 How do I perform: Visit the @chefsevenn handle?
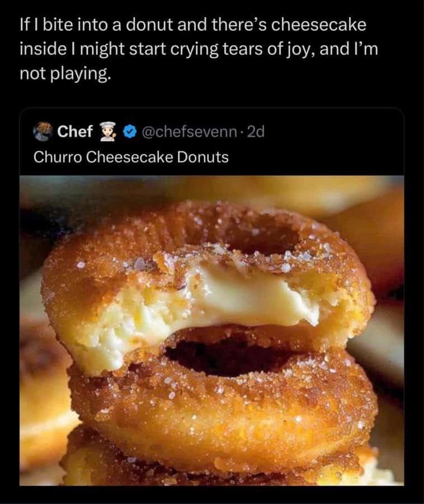click(x=189, y=132)
